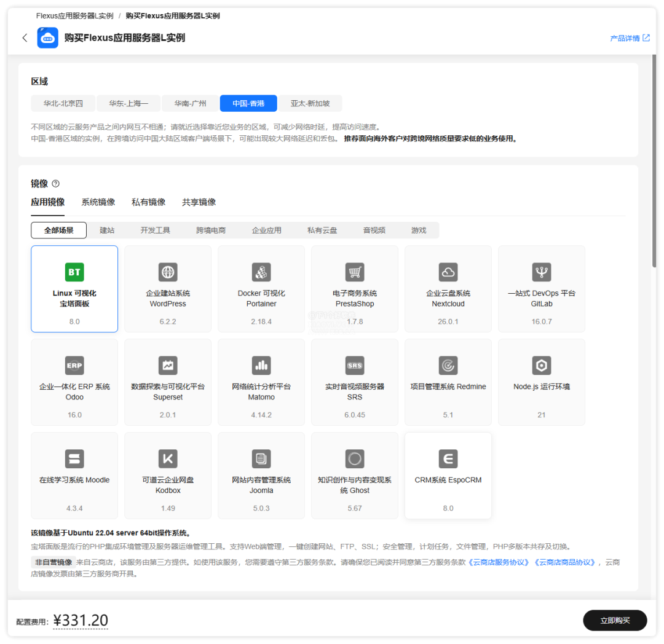This screenshot has height=644, width=664.
Task: Pick the SRS video server icon
Action: [x=355, y=366]
